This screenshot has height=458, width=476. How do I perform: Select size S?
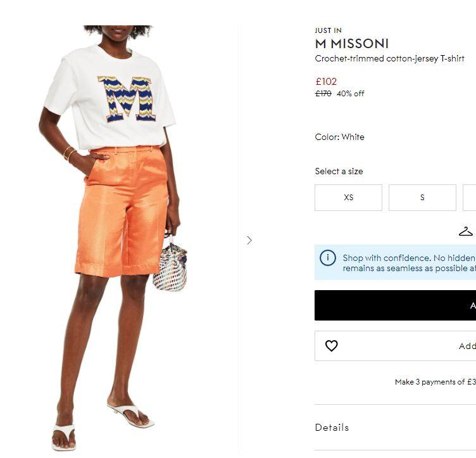pyautogui.click(x=422, y=198)
